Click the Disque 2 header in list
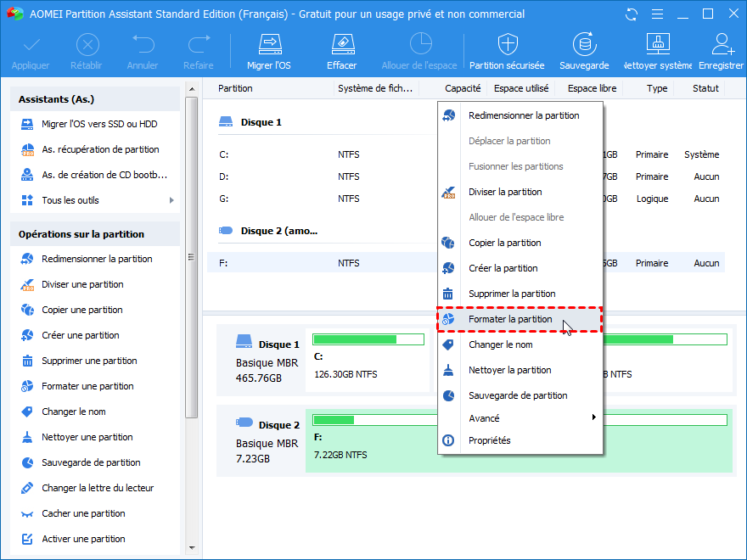The height and width of the screenshot is (560, 747). click(x=269, y=231)
